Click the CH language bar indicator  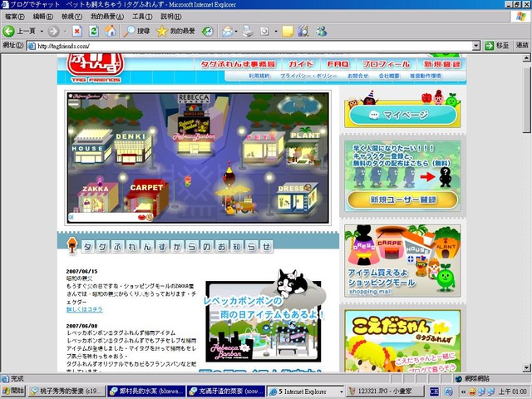point(434,392)
